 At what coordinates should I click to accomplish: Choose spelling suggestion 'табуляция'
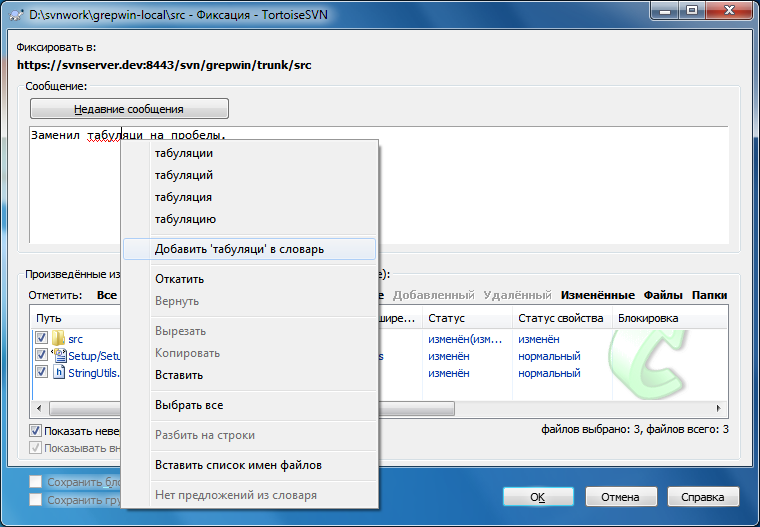(x=250, y=197)
